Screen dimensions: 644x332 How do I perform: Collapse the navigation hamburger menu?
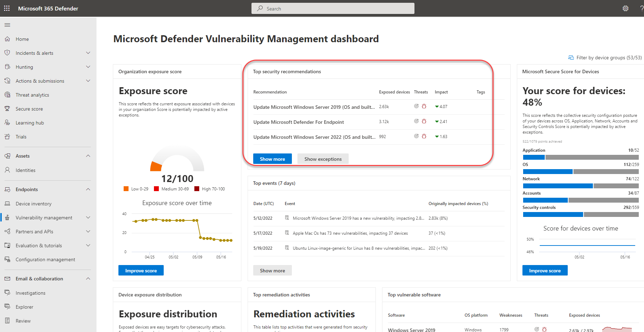pyautogui.click(x=7, y=25)
